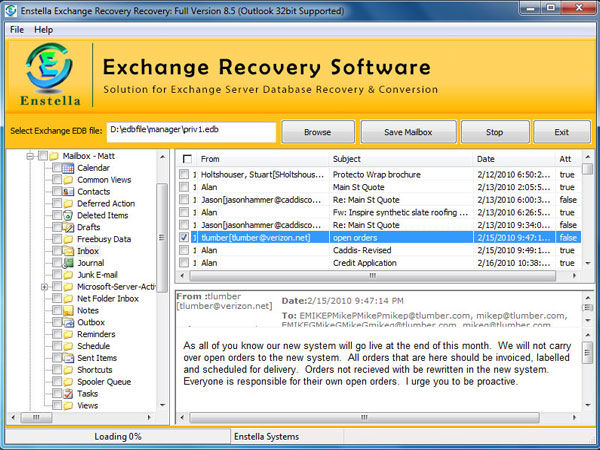Sort emails by the Att column
The height and width of the screenshot is (450, 600).
tap(568, 159)
